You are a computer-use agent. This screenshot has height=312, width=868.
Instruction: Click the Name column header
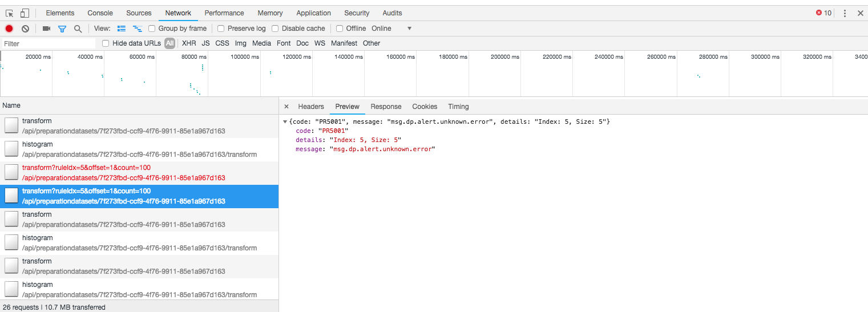click(139, 106)
